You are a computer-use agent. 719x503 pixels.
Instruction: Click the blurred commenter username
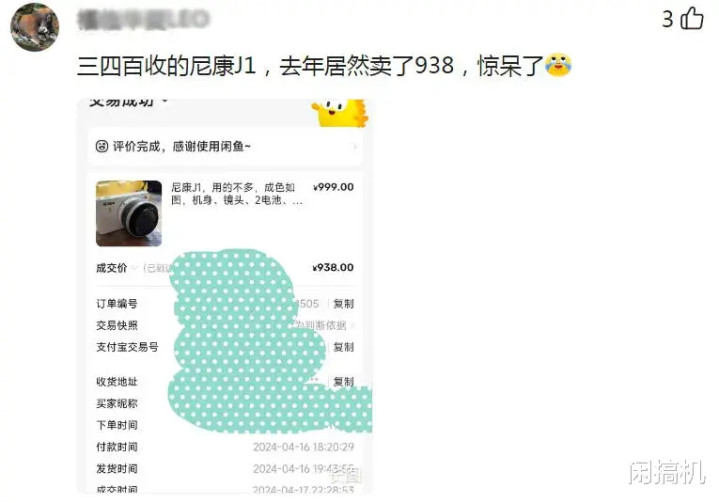tap(144, 19)
